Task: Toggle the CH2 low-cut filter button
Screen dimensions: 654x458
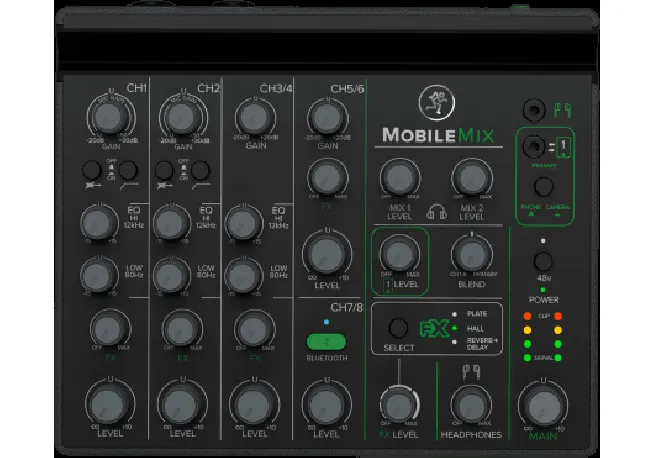Action: tap(200, 170)
